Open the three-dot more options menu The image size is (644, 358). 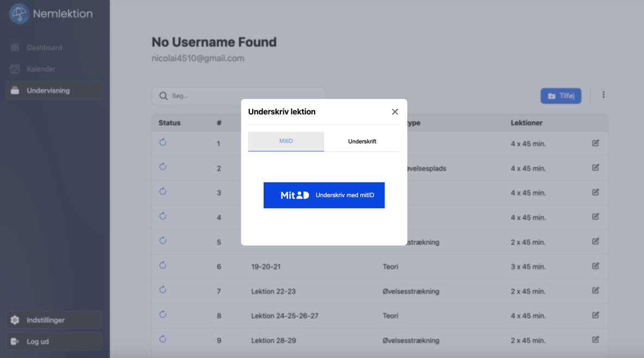click(603, 95)
